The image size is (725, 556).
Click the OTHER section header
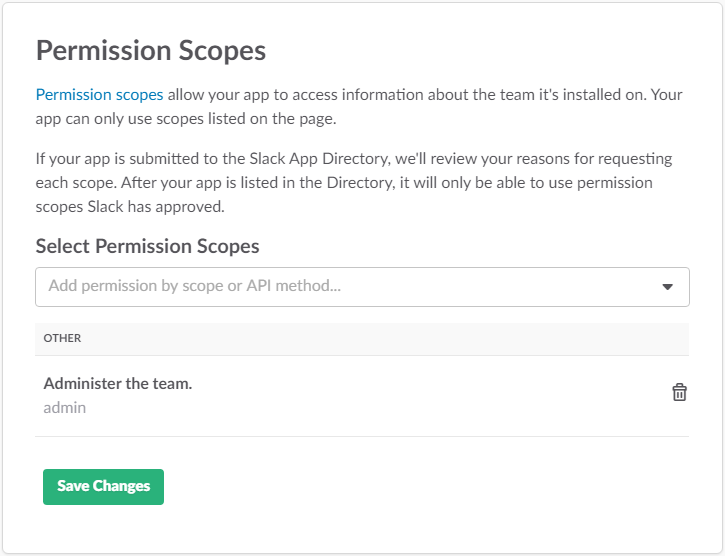pos(62,338)
